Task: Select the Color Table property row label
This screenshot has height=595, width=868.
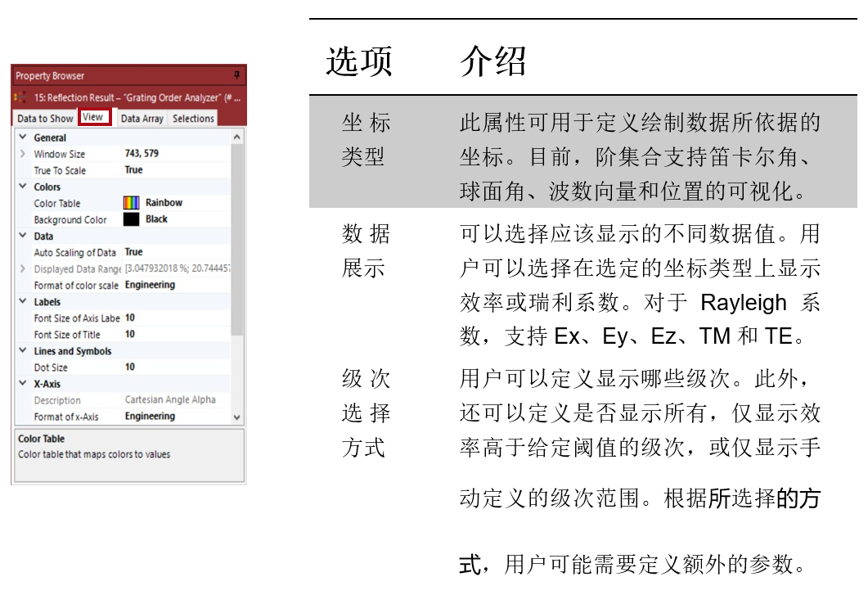Action: click(x=57, y=203)
